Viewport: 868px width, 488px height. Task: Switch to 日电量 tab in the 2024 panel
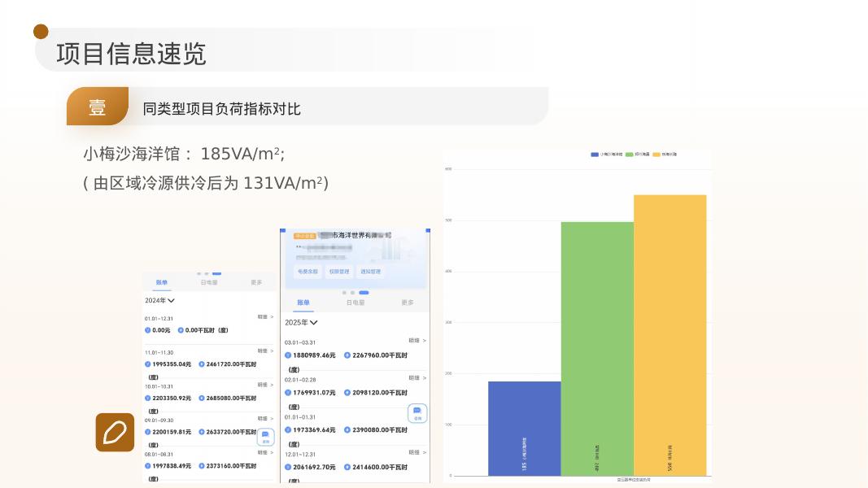pos(209,282)
